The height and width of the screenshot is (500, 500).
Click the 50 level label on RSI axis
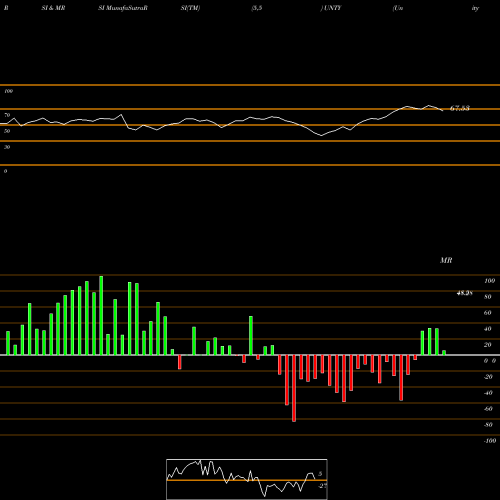pos(7,131)
